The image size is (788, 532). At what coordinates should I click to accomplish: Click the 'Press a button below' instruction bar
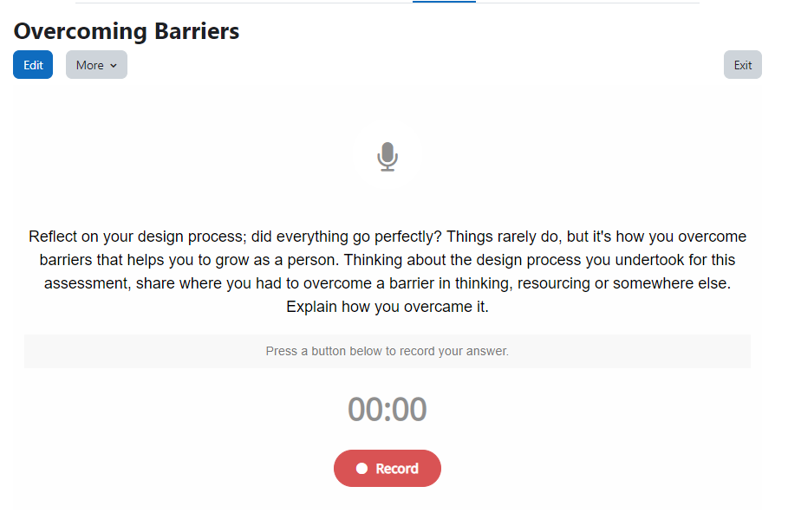tap(387, 351)
